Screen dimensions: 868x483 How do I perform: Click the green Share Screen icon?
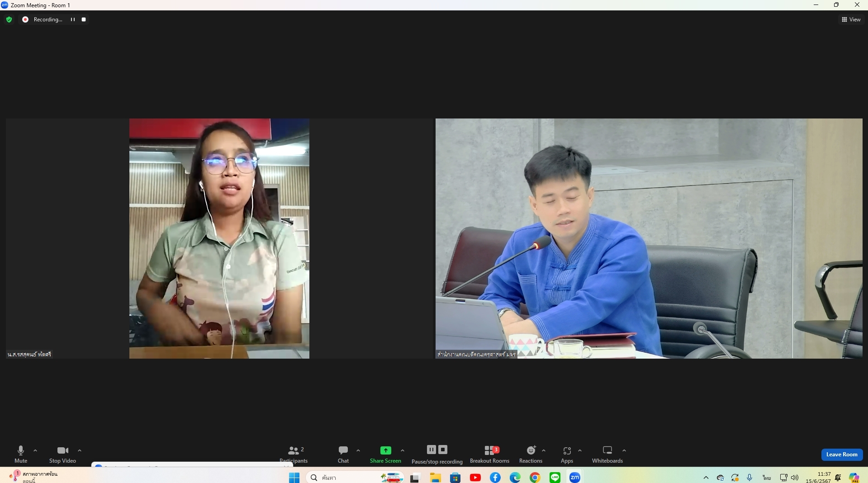385,450
